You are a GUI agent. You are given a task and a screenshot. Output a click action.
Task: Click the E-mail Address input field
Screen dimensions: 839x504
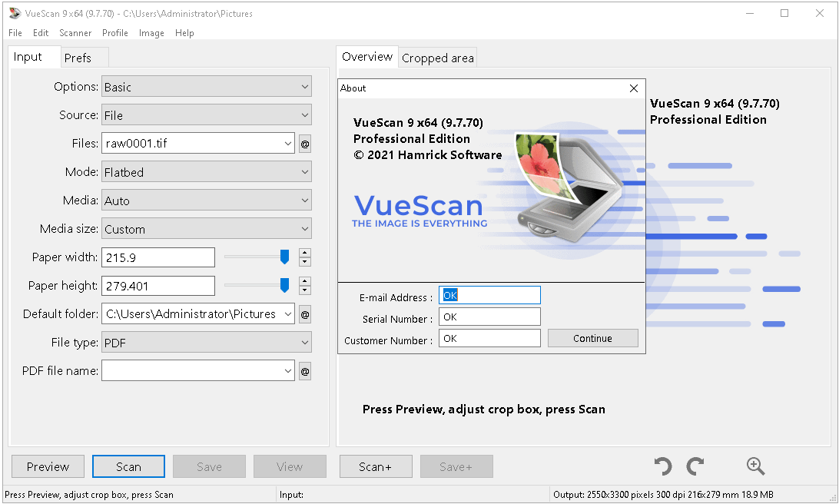[x=489, y=295]
